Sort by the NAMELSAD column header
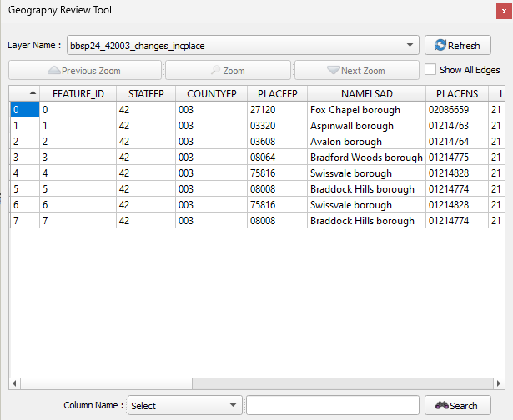Image resolution: width=513 pixels, height=420 pixels. pos(366,93)
